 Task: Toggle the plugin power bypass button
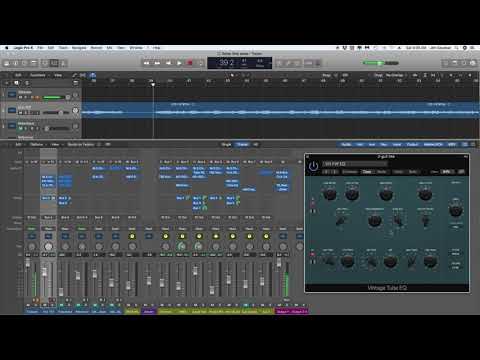coord(313,166)
